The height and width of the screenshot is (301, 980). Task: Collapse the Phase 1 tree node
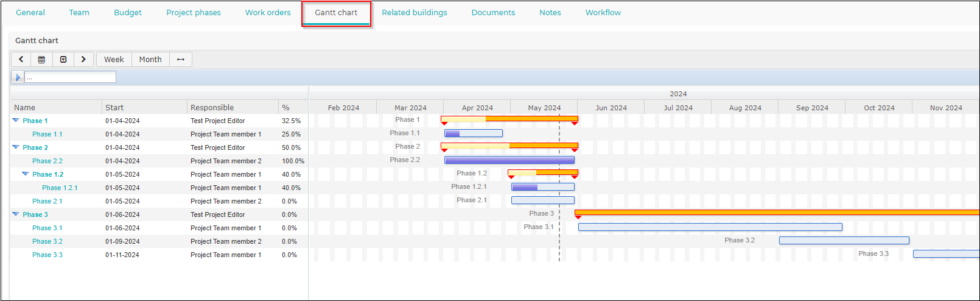click(16, 121)
